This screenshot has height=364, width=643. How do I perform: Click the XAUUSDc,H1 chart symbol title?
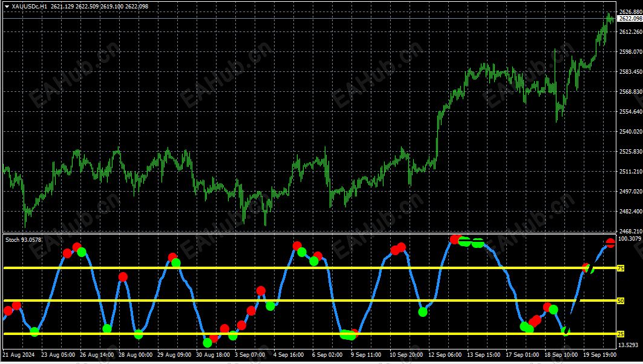29,7
